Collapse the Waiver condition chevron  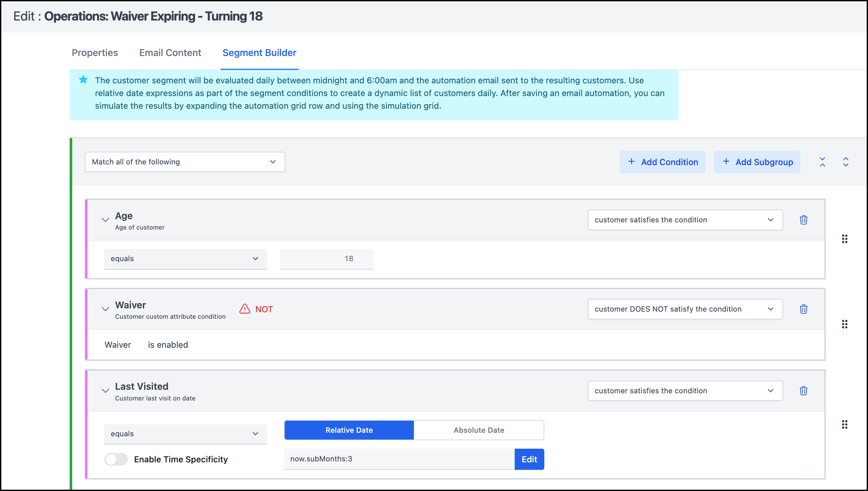(x=105, y=309)
